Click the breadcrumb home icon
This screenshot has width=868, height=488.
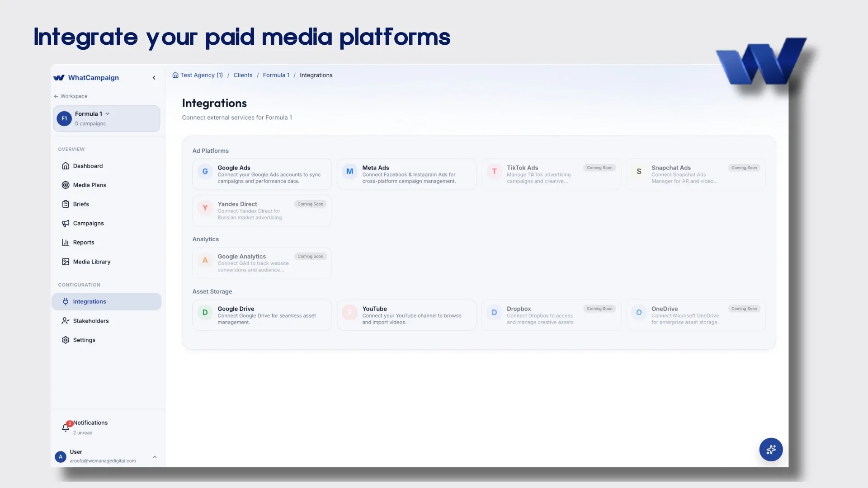[175, 75]
